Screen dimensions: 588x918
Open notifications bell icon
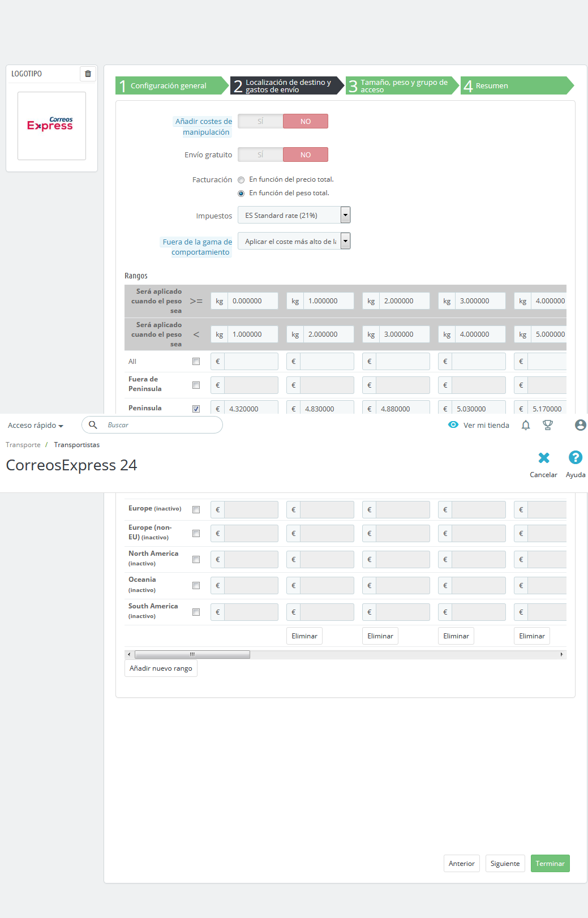coord(526,425)
